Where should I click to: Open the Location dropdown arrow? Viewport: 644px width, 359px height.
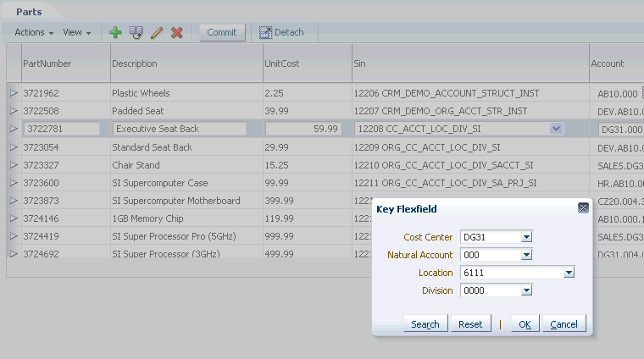(x=569, y=273)
